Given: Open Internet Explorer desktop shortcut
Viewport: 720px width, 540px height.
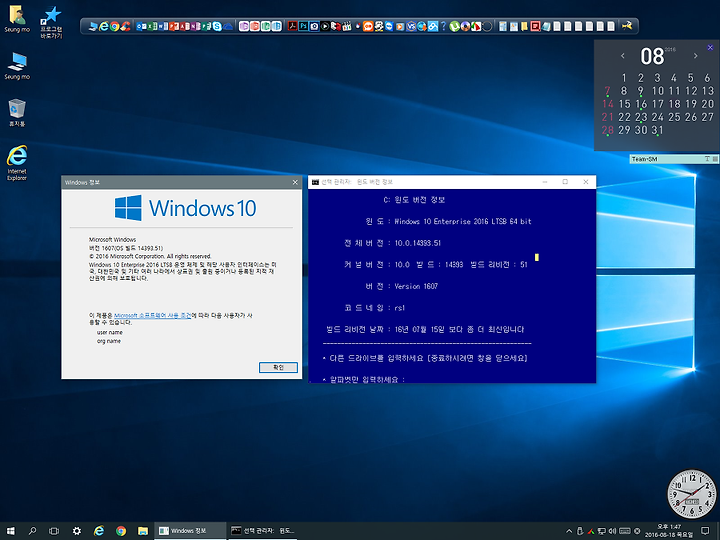Looking at the screenshot, I should tap(17, 163).
